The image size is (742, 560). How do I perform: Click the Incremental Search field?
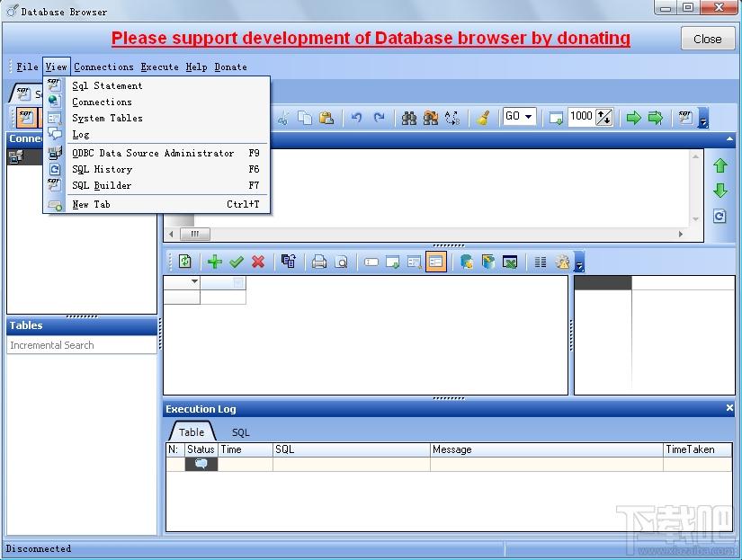point(82,345)
